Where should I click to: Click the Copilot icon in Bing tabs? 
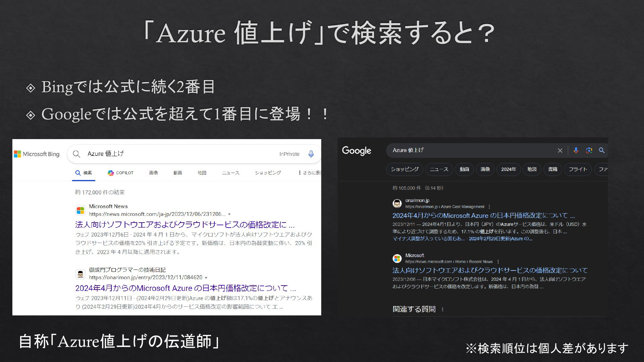point(111,173)
